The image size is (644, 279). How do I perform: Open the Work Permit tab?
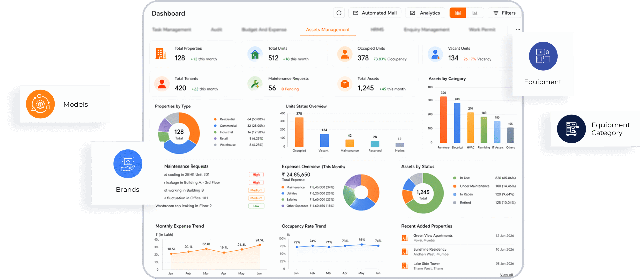pos(482,30)
